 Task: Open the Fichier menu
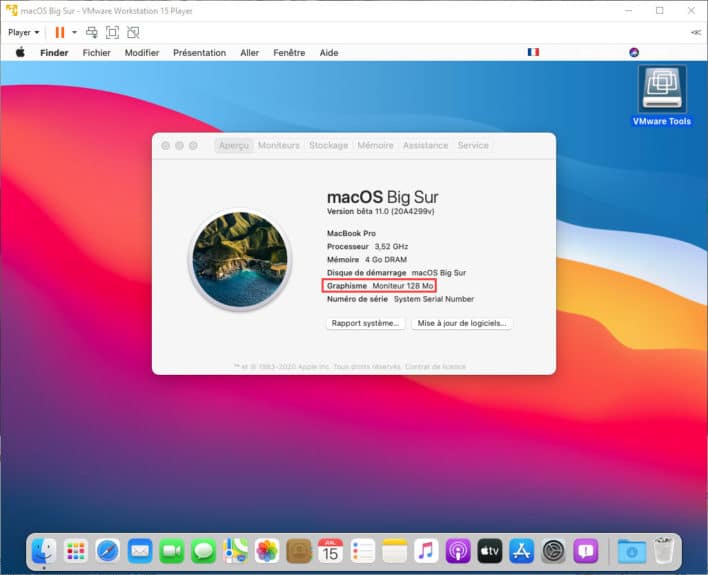97,53
